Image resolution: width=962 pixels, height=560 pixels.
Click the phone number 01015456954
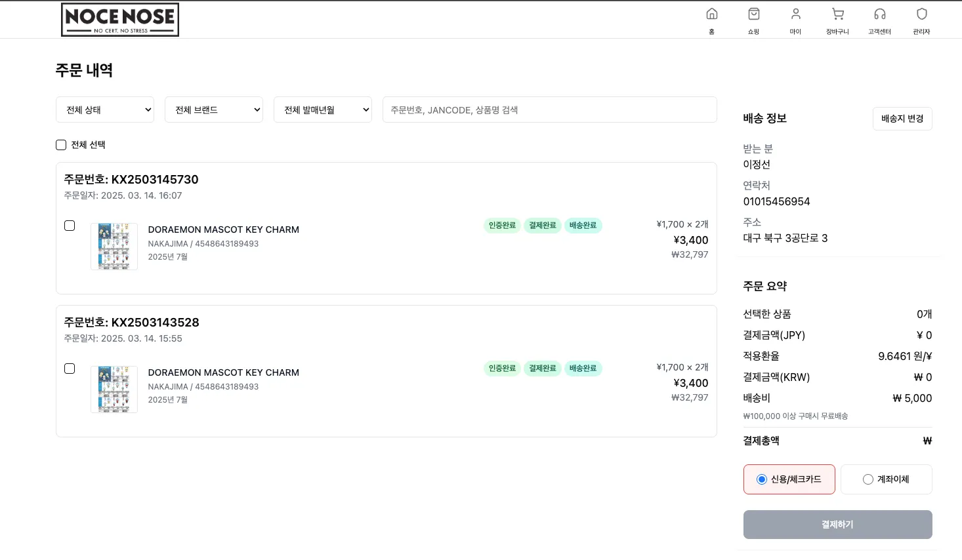pyautogui.click(x=776, y=201)
